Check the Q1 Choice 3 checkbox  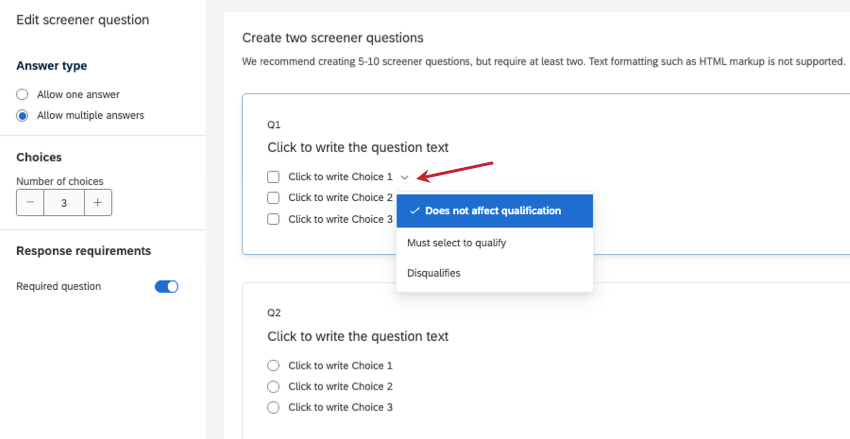pyautogui.click(x=273, y=219)
